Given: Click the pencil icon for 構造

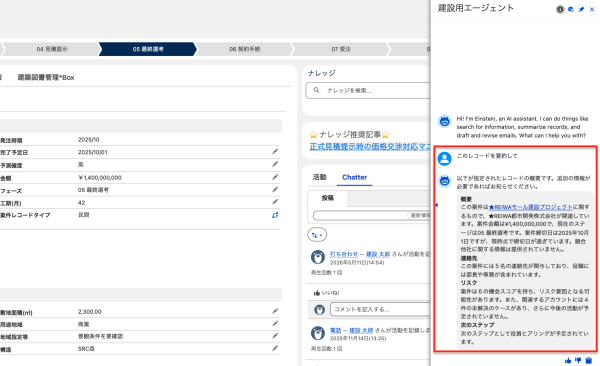Looking at the screenshot, I should tap(275, 348).
